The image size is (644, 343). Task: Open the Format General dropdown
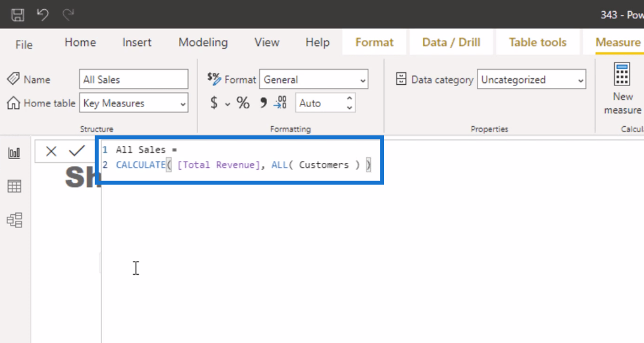point(363,80)
